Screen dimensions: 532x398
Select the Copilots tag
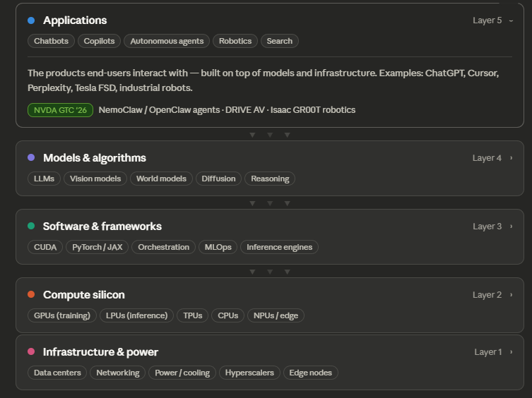99,41
